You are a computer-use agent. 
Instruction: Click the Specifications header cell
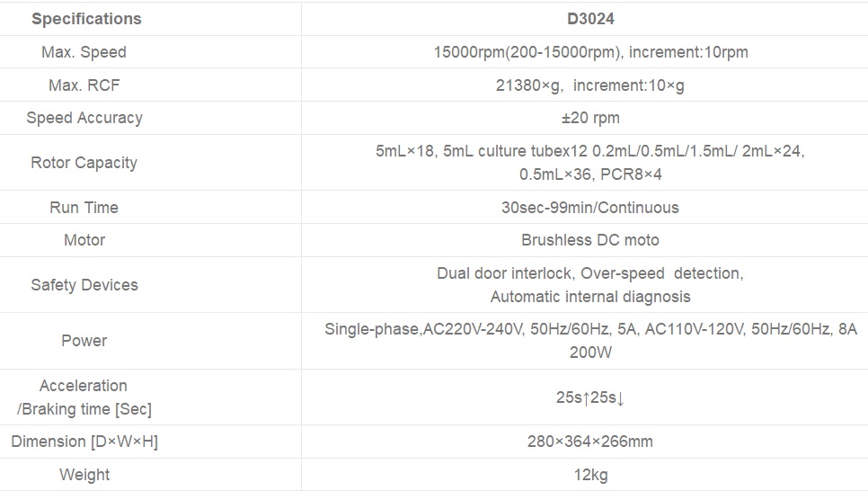(x=86, y=19)
